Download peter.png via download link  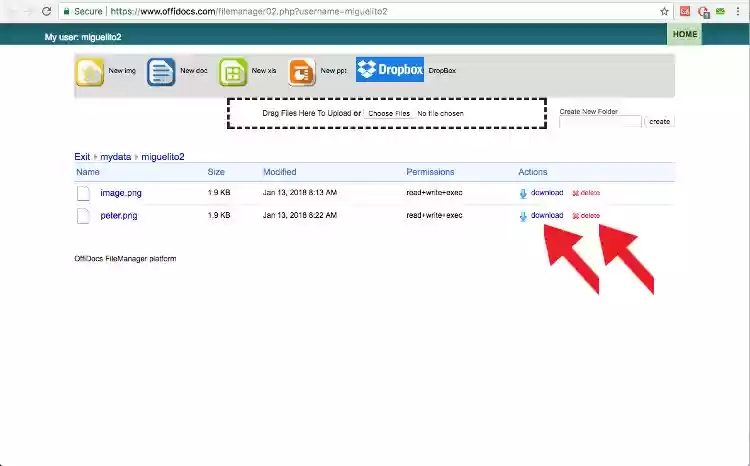click(547, 215)
